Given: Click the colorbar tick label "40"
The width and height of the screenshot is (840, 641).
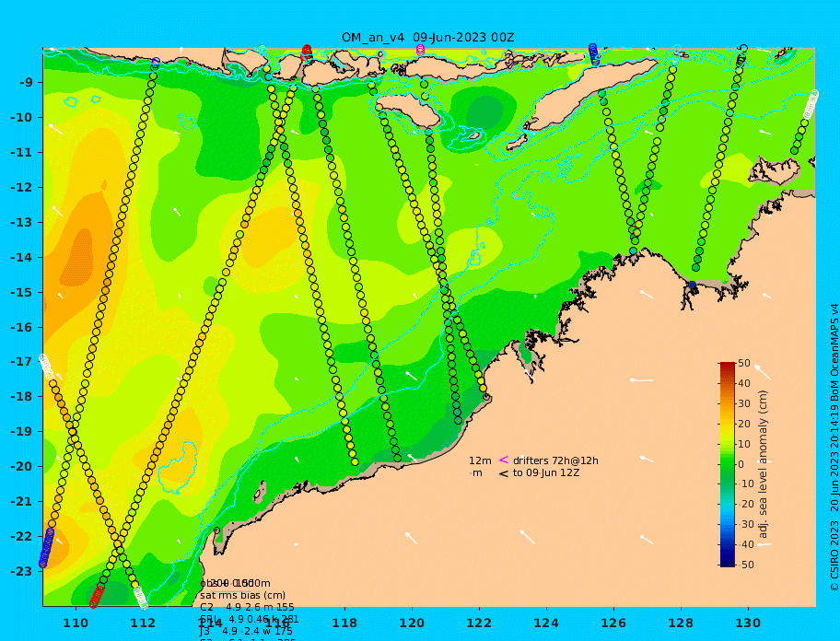Looking at the screenshot, I should [744, 383].
